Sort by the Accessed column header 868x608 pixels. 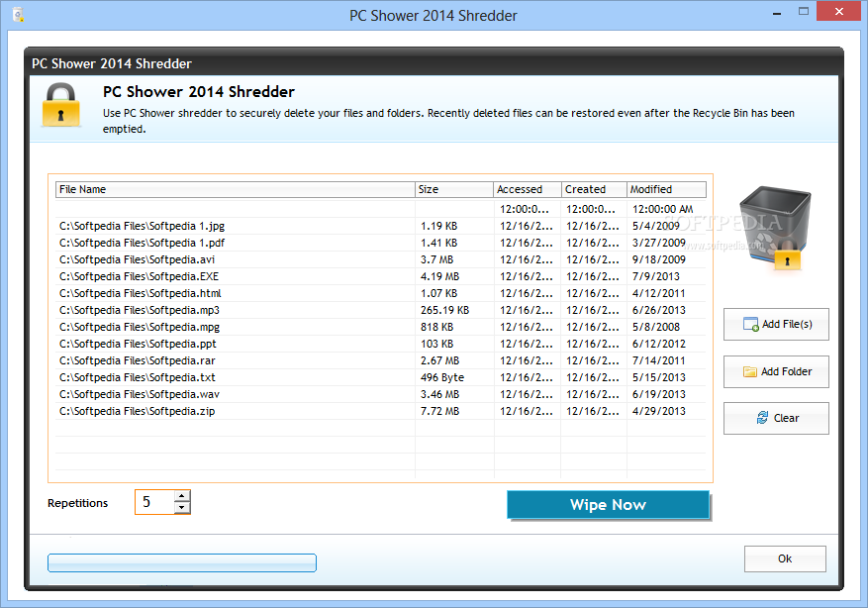[x=528, y=189]
